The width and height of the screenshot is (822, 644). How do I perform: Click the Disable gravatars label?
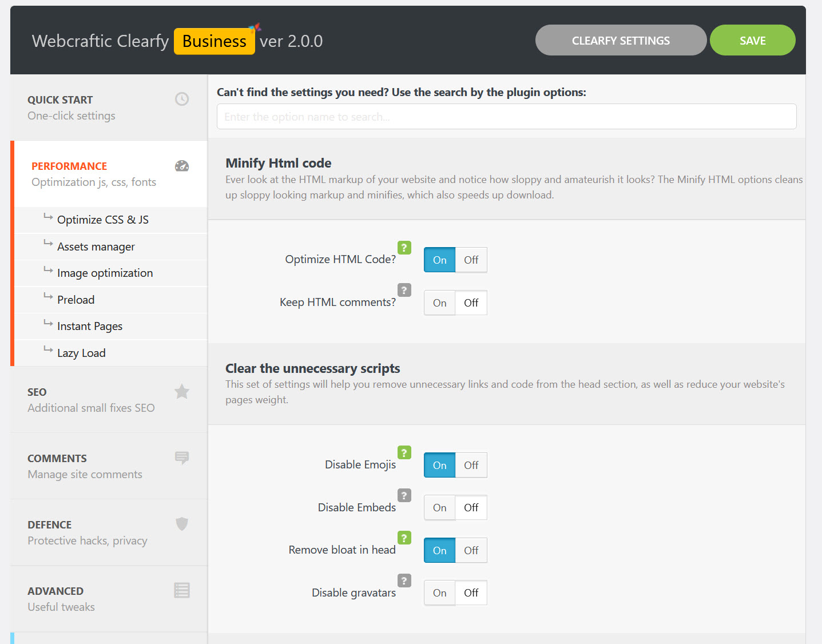tap(354, 593)
